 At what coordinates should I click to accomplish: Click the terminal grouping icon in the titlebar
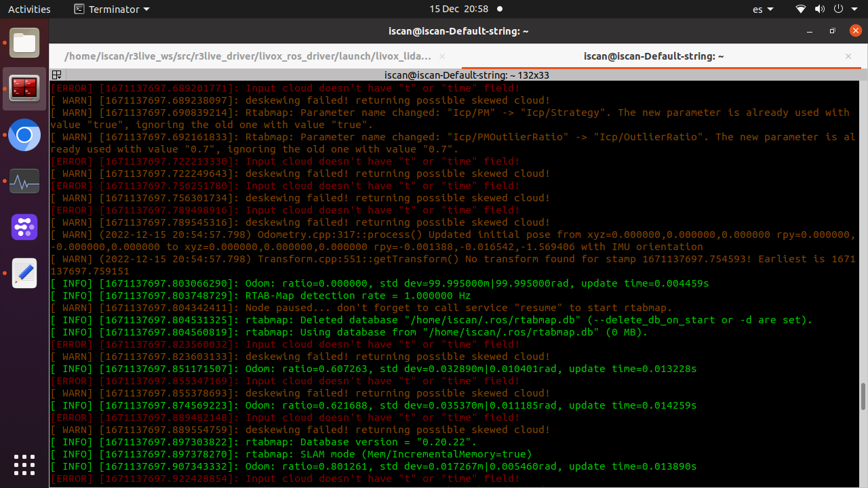point(57,75)
